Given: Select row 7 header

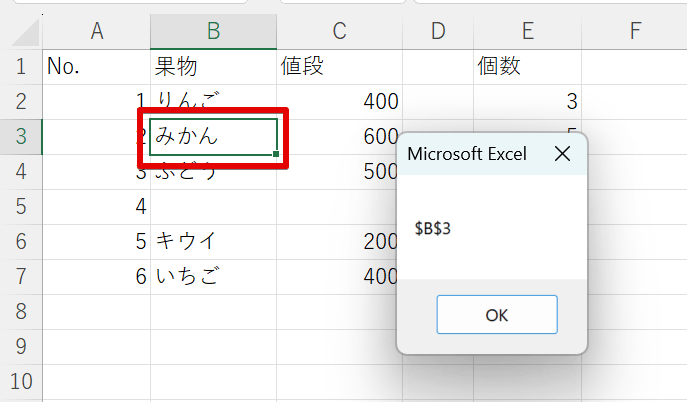Looking at the screenshot, I should click(21, 277).
